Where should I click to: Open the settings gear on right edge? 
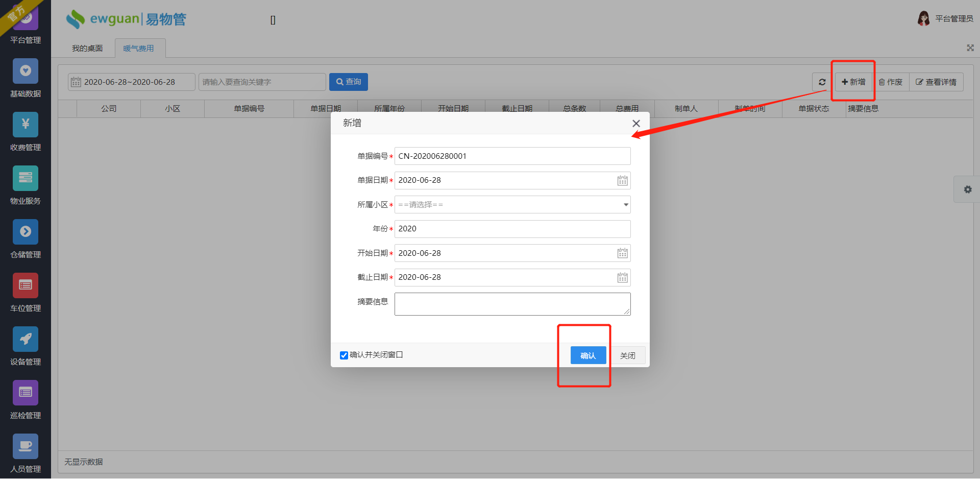(x=968, y=189)
